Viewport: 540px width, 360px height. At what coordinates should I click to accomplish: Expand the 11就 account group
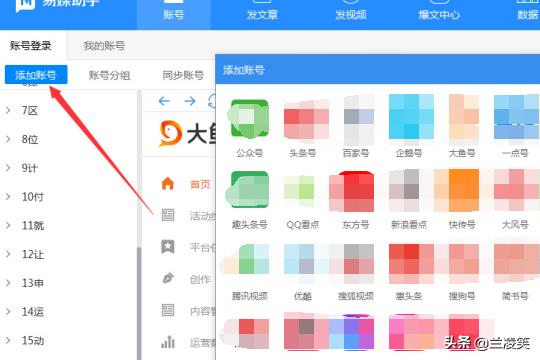8,225
